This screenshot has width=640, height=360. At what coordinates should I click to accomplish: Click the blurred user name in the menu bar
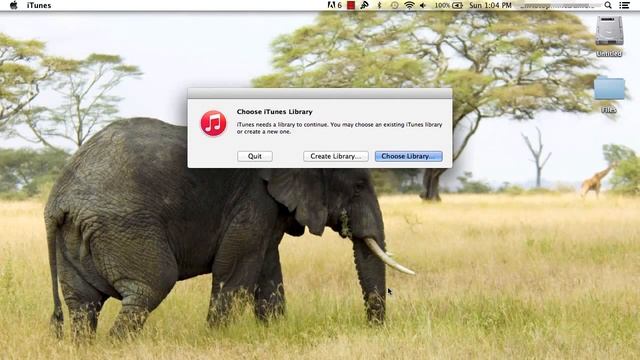click(558, 5)
